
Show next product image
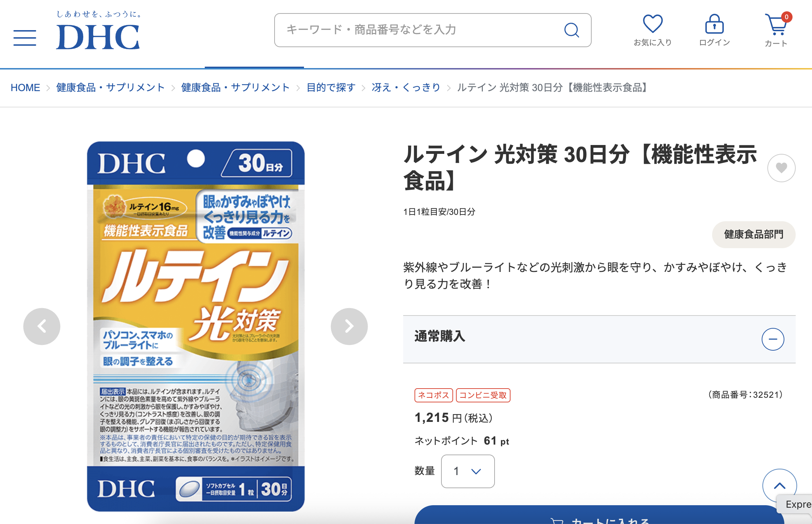pos(349,326)
